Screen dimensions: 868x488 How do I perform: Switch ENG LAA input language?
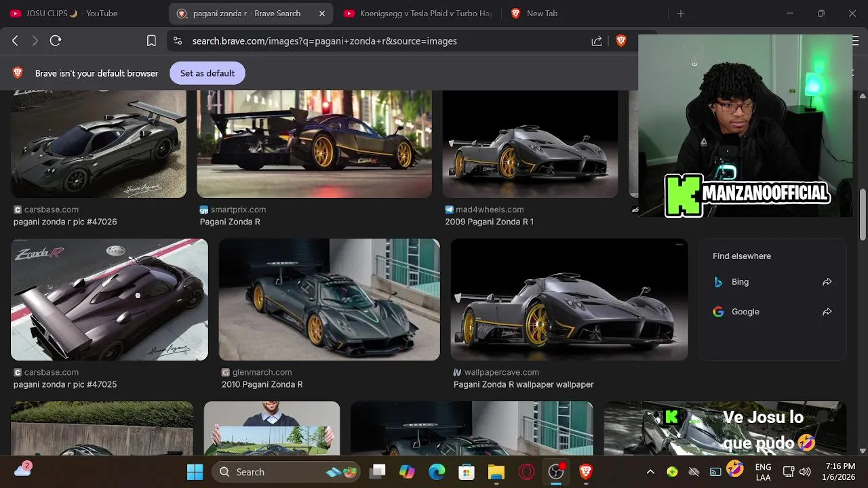click(763, 472)
